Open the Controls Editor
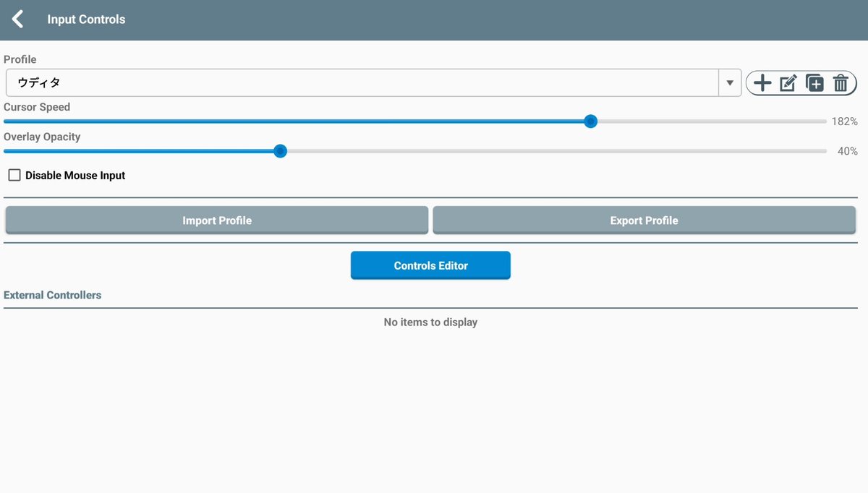The height and width of the screenshot is (493, 868). 430,265
